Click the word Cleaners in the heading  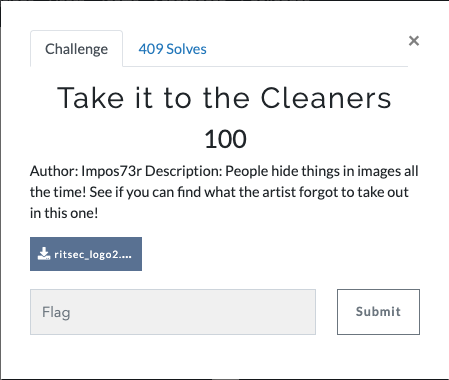(326, 98)
